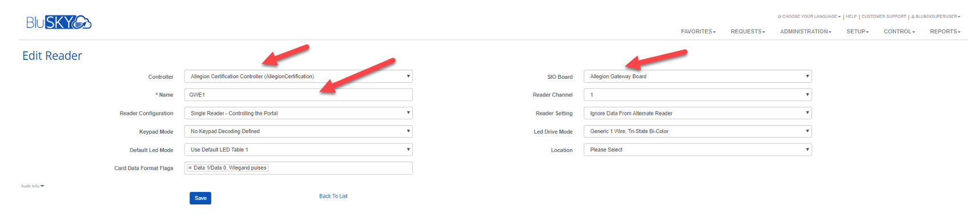Open the Setup menu
Image resolution: width=980 pixels, height=217 pixels.
click(857, 31)
